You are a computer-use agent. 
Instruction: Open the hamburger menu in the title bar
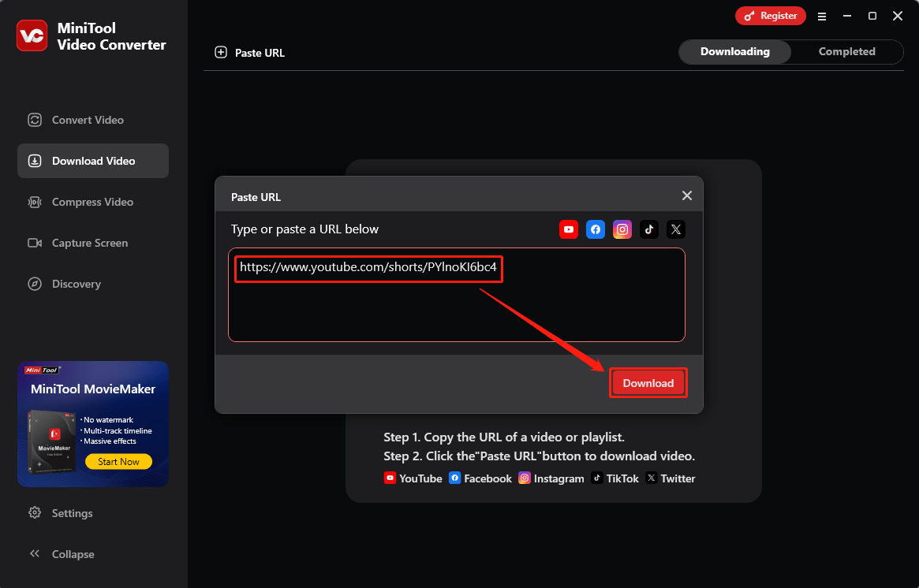pos(822,17)
